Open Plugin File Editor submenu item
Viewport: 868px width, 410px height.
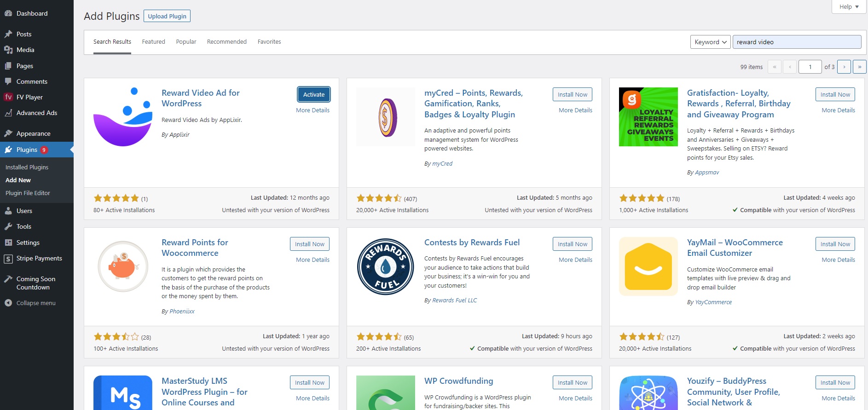pyautogui.click(x=28, y=193)
